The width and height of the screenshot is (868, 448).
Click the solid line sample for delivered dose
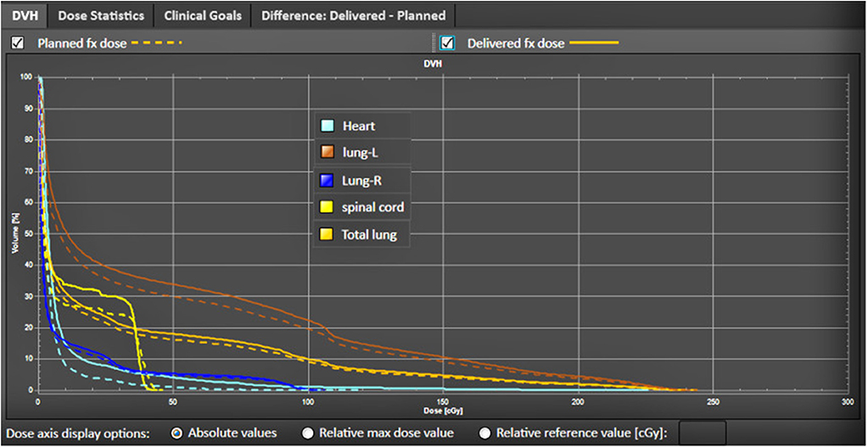[593, 42]
